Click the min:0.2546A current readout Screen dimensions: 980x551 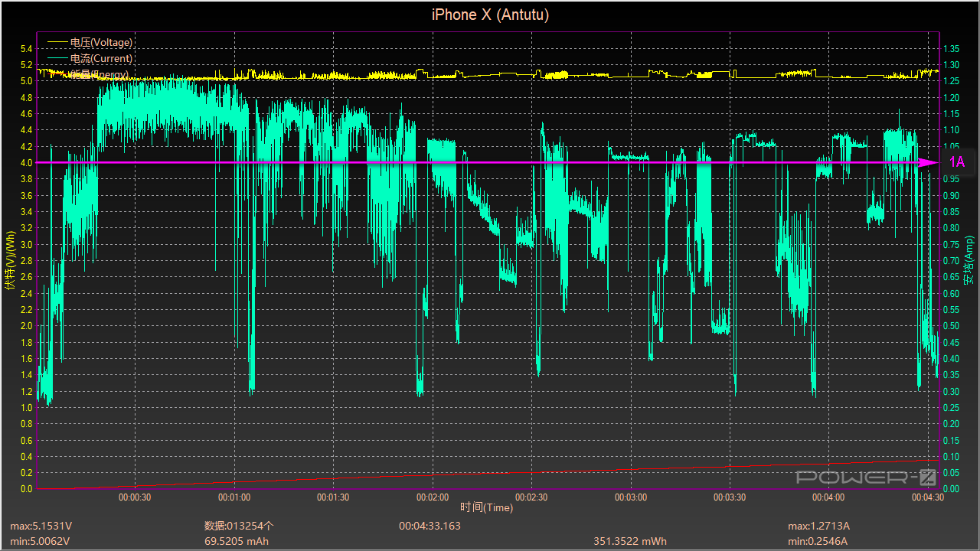[x=818, y=541]
